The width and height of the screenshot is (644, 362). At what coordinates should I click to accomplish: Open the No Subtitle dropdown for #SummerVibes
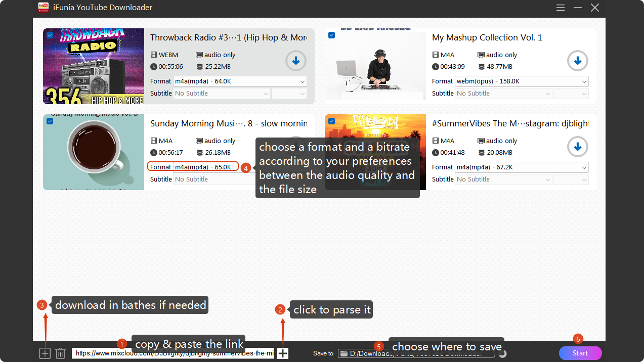click(x=504, y=179)
